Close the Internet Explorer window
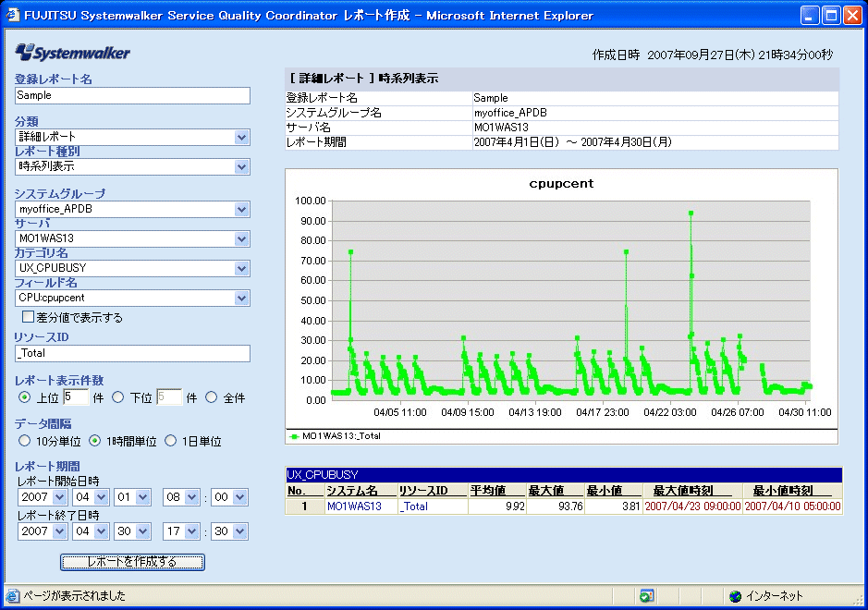868x610 pixels. pos(852,15)
